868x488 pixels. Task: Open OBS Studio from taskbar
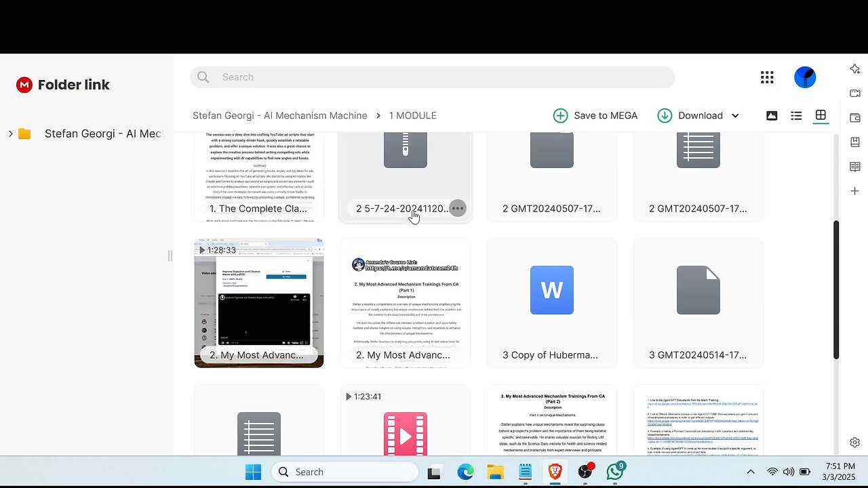[x=585, y=472]
